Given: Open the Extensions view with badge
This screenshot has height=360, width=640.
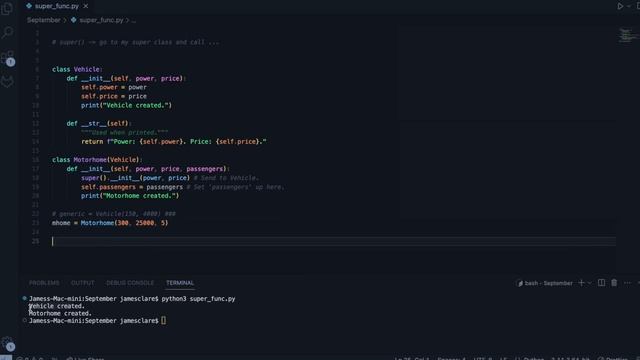Looking at the screenshot, I should coord(7,58).
